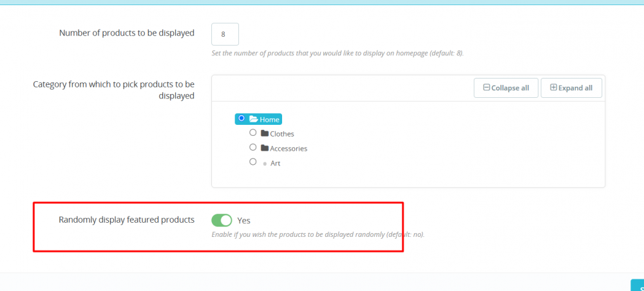
Task: Collapse all categories in the tree
Action: (x=506, y=88)
